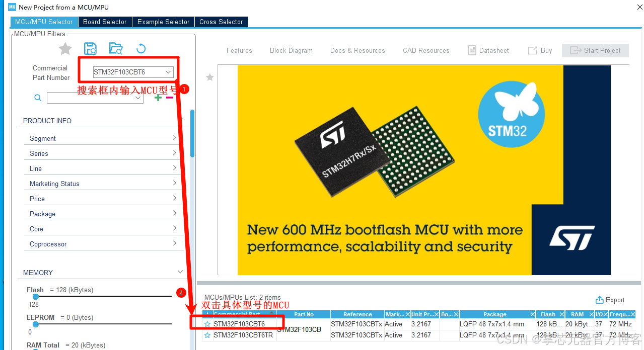The height and width of the screenshot is (350, 644).
Task: Sort by the Reference column header
Action: (357, 315)
